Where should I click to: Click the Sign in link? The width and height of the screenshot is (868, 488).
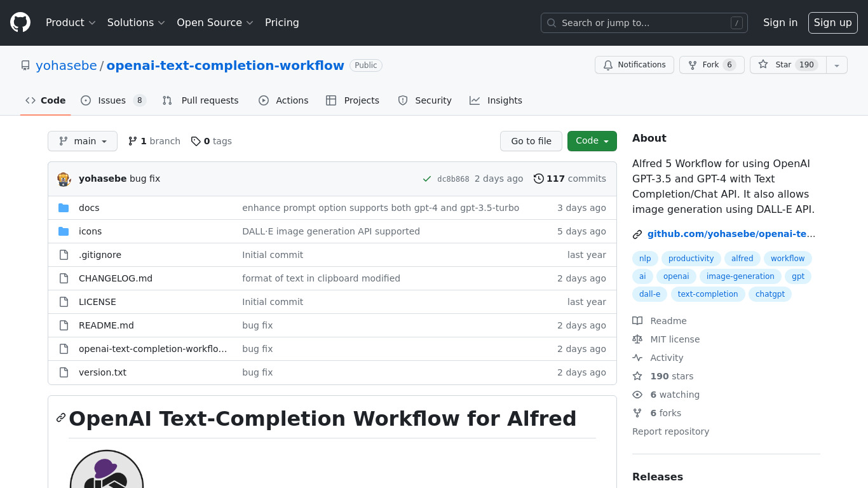tap(780, 22)
